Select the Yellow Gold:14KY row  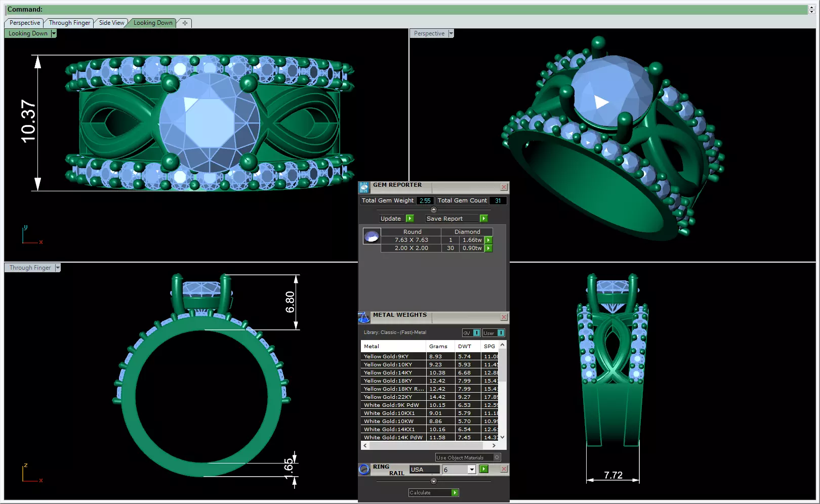click(x=430, y=373)
